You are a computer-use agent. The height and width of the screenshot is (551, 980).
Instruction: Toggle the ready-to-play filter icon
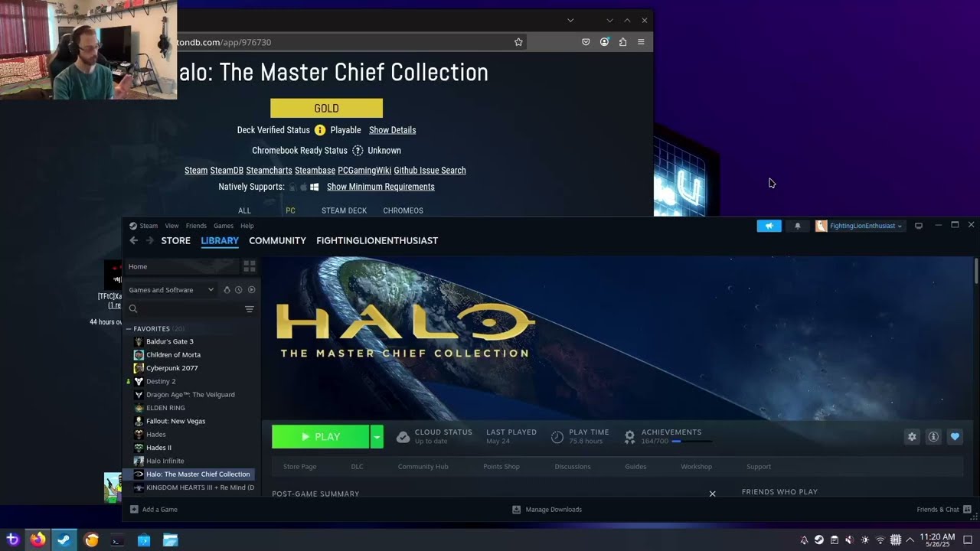251,290
